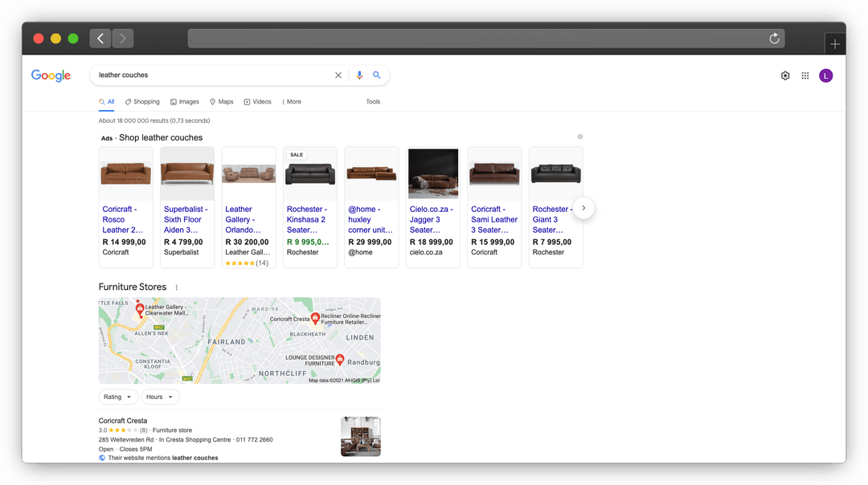The width and height of the screenshot is (868, 485).
Task: Advance the product carousel with the right chevron
Action: 583,209
